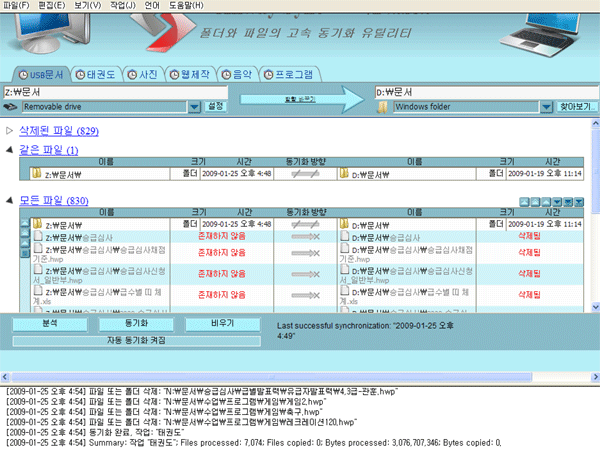
Task: Click the direction arrow in the 승급심사신청서_일반부.hwp row
Action: pos(305,274)
